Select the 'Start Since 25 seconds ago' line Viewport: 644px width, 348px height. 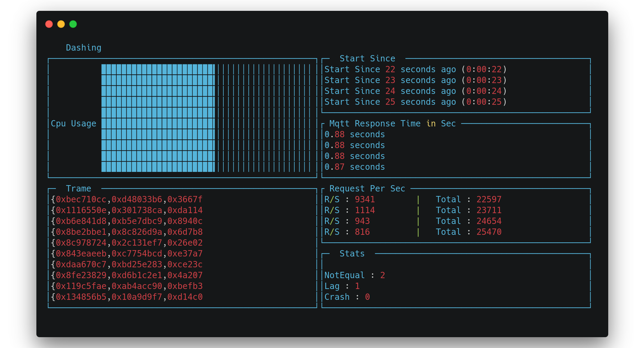point(415,102)
